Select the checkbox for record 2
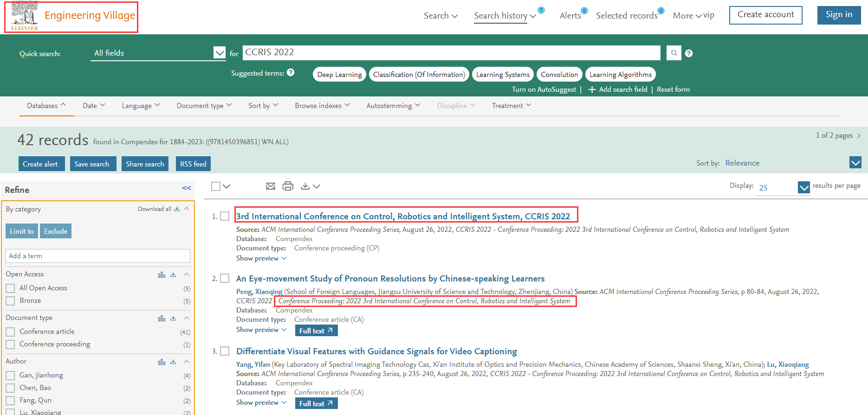The image size is (868, 415). point(225,278)
